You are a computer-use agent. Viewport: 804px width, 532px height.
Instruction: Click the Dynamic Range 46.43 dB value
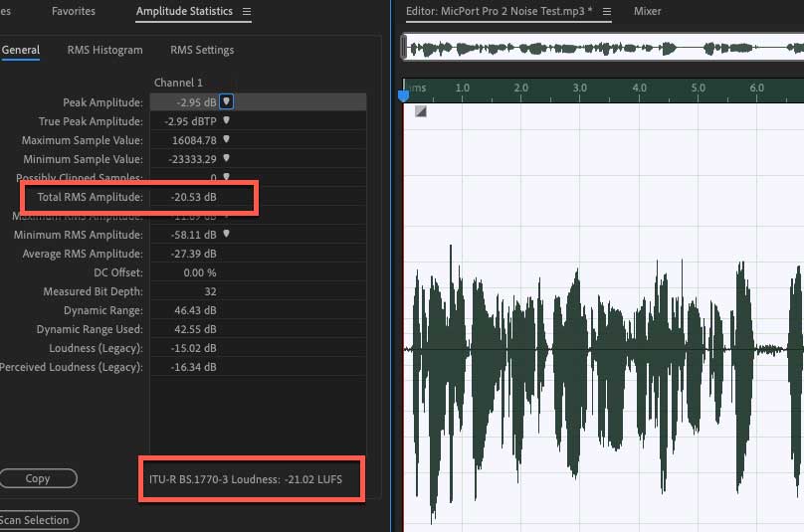coord(195,310)
